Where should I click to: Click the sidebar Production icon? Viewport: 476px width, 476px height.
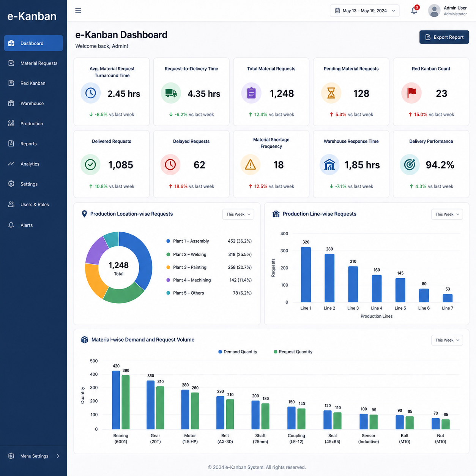click(x=11, y=123)
